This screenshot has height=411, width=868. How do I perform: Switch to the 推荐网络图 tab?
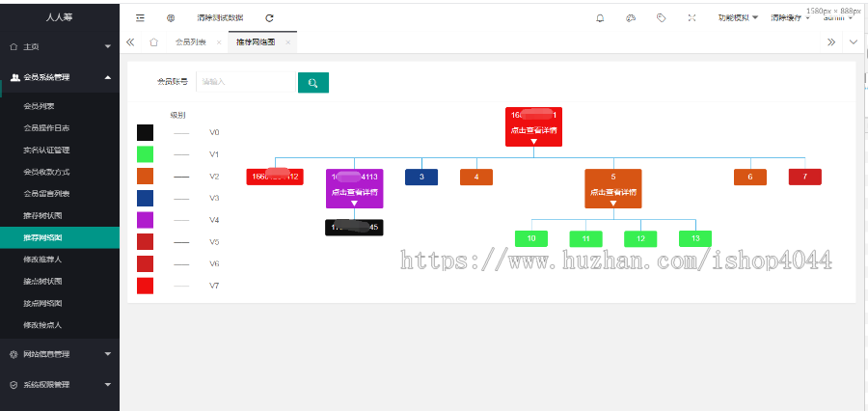tap(256, 42)
